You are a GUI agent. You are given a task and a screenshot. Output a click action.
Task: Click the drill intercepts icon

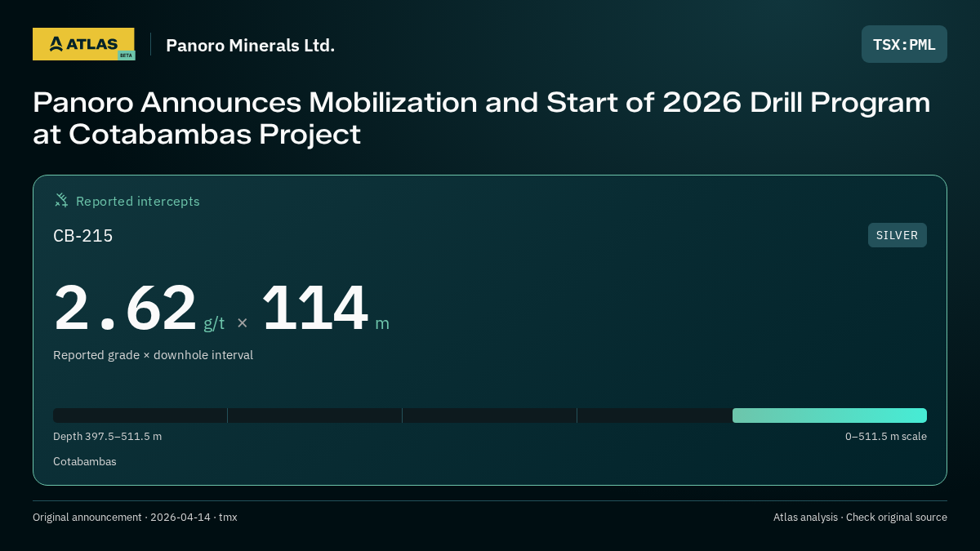(61, 201)
